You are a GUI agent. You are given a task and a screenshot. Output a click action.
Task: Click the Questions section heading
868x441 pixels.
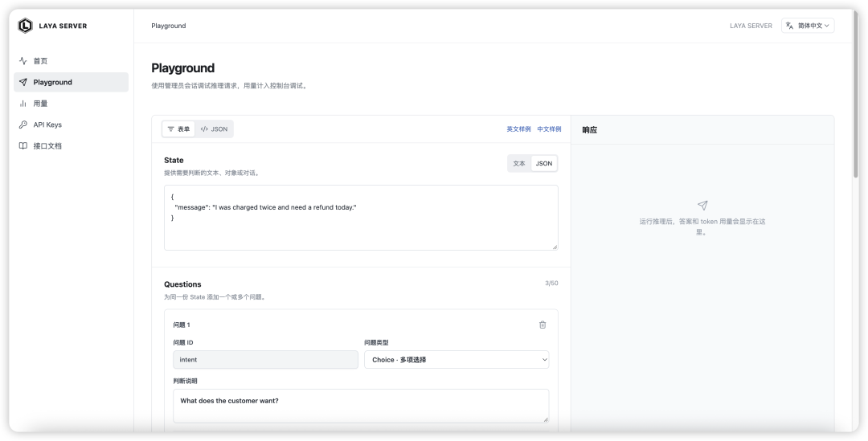click(x=182, y=284)
